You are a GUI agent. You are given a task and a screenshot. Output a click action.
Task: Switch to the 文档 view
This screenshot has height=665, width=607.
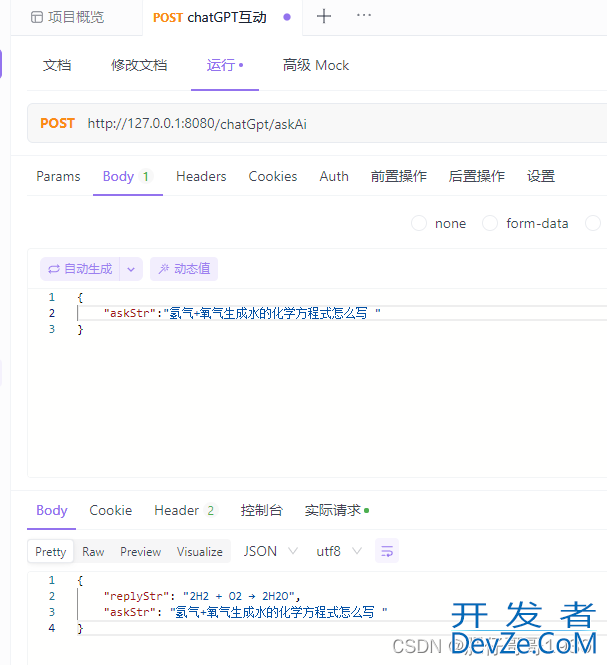[57, 65]
